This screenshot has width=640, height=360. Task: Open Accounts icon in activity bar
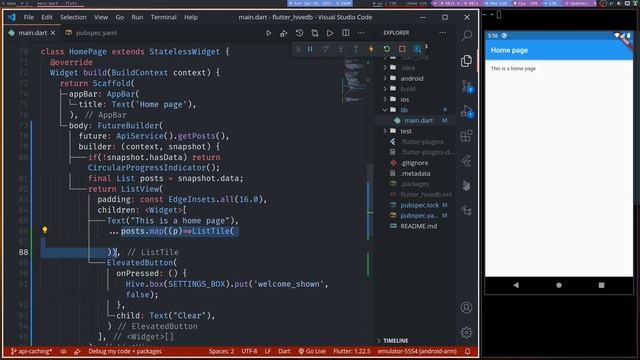pos(466,307)
